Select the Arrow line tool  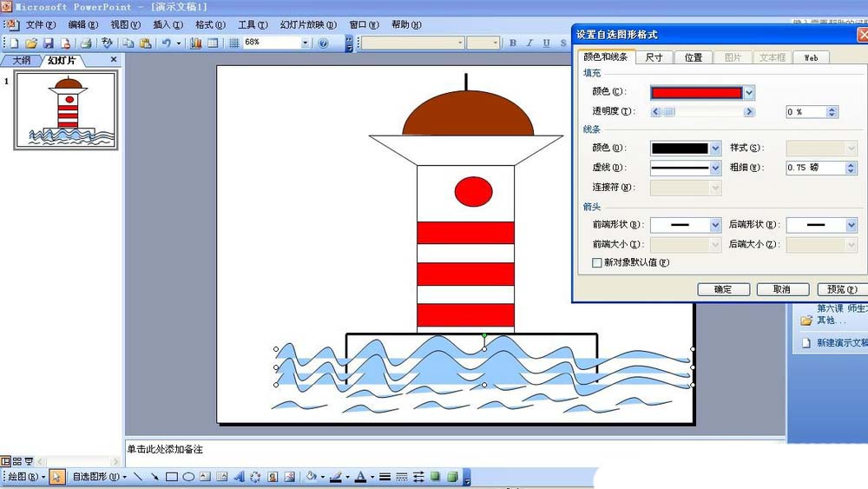(x=155, y=477)
